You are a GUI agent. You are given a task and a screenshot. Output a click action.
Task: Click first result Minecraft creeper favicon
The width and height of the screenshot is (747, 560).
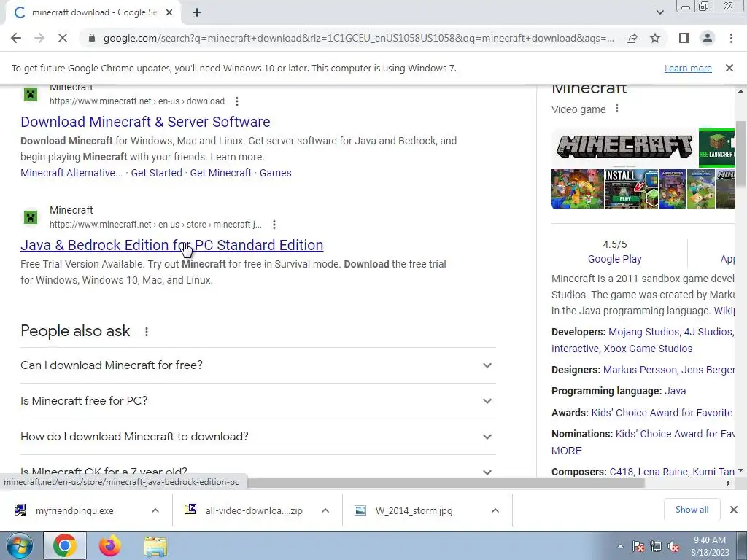pyautogui.click(x=31, y=94)
